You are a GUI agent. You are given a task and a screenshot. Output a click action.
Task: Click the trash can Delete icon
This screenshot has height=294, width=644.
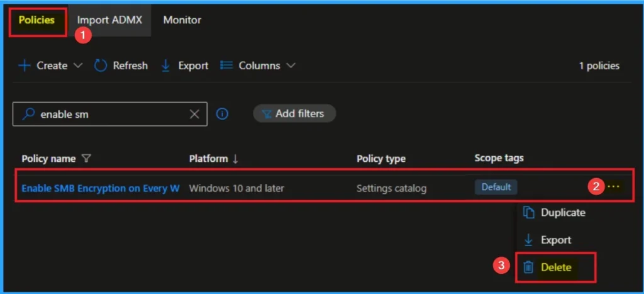click(x=528, y=268)
